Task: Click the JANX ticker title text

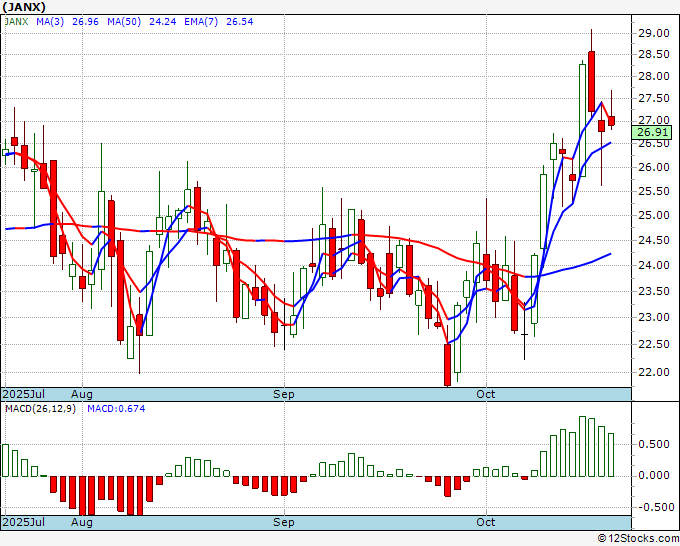Action: point(23,7)
